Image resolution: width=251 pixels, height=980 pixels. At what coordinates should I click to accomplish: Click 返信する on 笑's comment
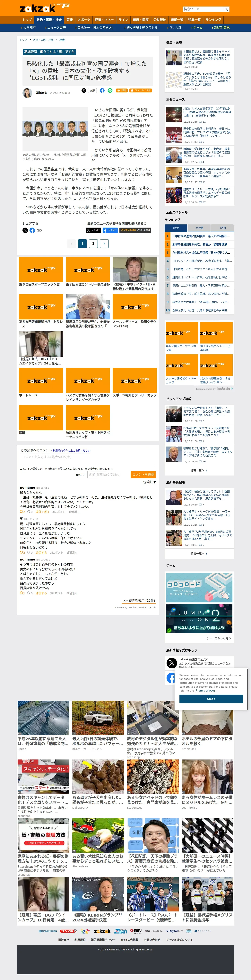click(41, 552)
